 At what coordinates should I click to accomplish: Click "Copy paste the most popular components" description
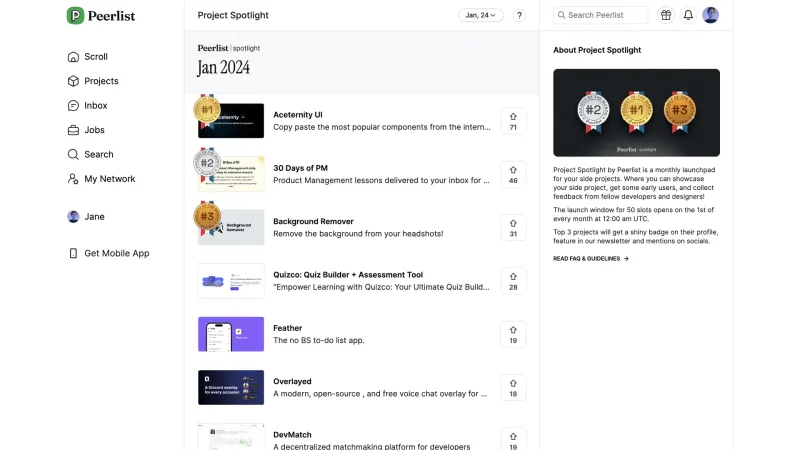382,127
